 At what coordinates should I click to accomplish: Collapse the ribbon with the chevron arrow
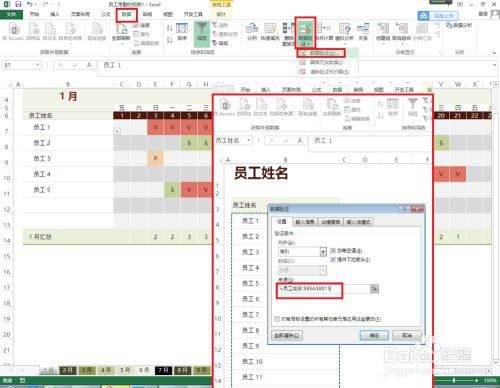[494, 52]
